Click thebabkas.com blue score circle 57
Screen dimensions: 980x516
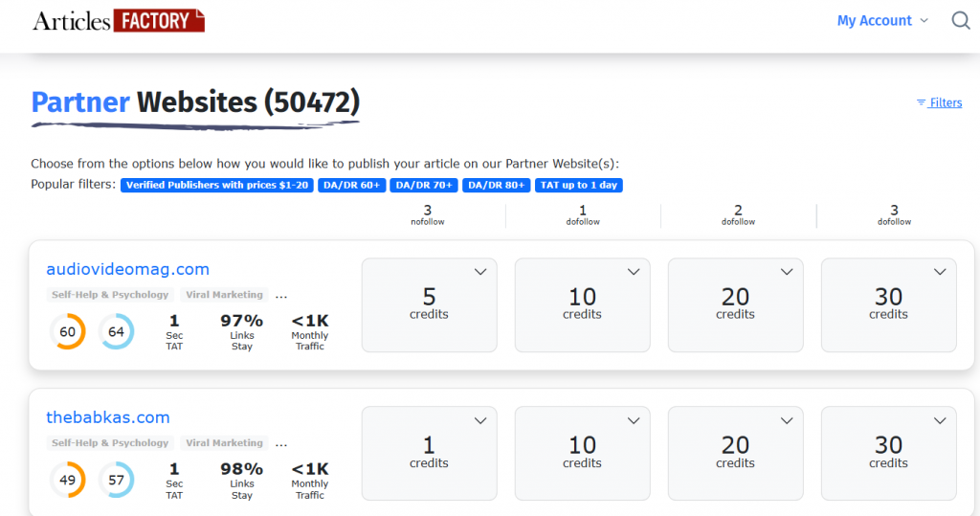[x=116, y=480]
